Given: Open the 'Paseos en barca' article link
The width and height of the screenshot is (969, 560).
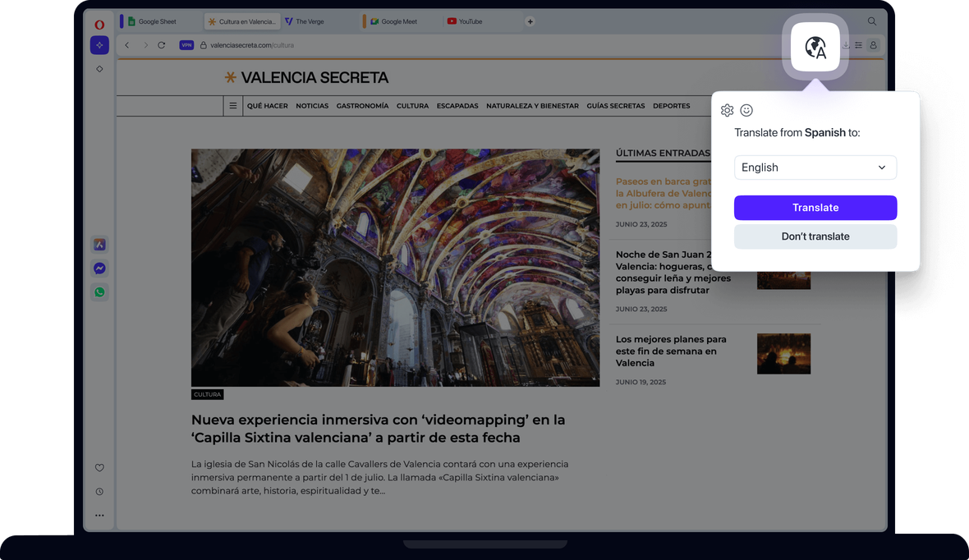Looking at the screenshot, I should (663, 194).
